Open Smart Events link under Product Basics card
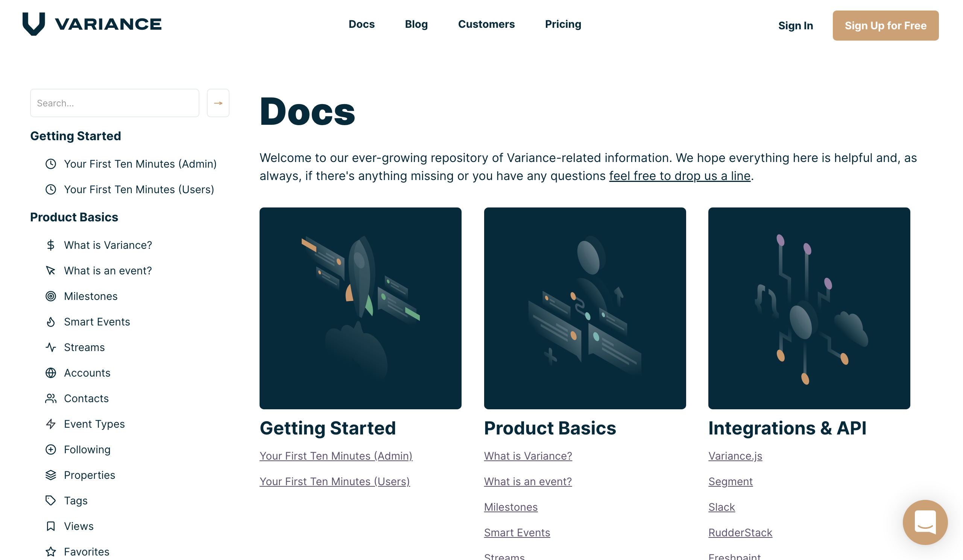 click(517, 533)
